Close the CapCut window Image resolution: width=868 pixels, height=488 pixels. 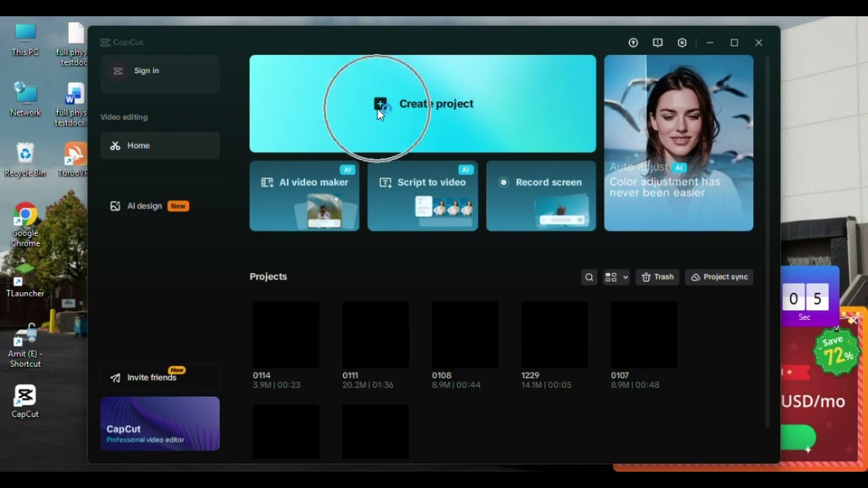coord(759,43)
